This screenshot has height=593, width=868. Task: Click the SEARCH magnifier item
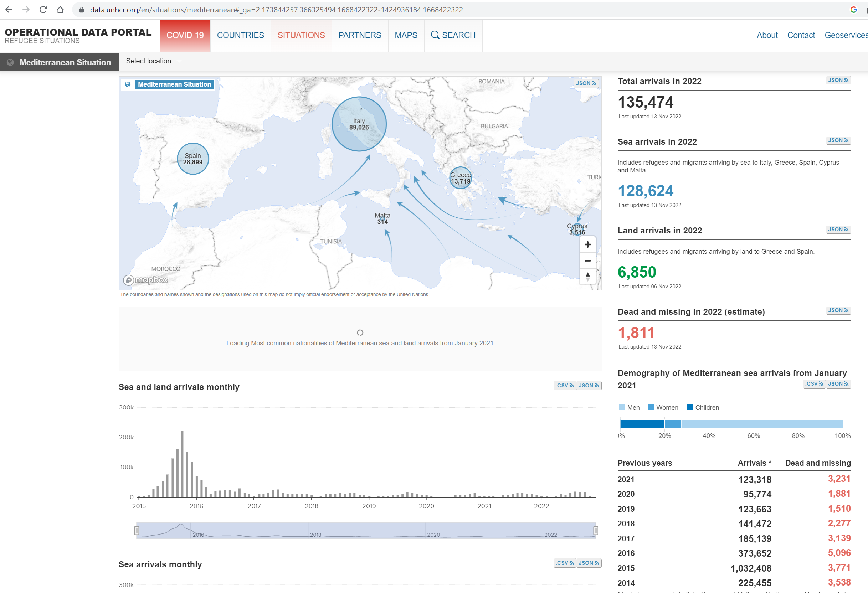[x=453, y=36]
